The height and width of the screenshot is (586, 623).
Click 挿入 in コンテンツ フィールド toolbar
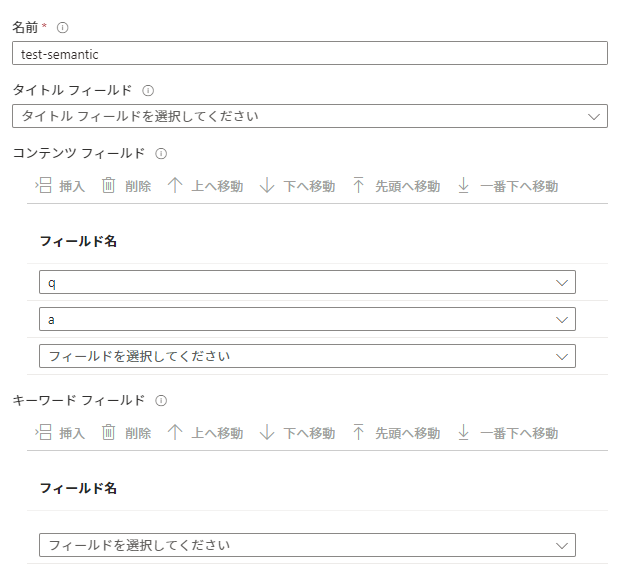(x=60, y=186)
